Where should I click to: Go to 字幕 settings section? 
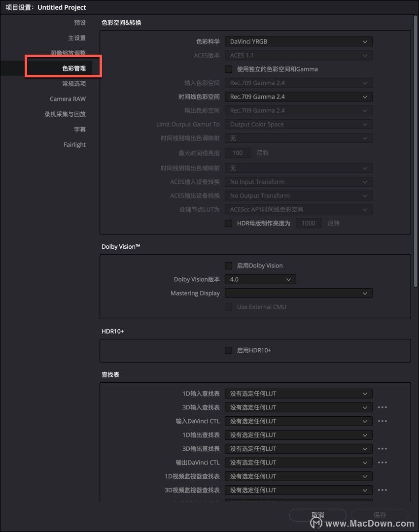(x=80, y=130)
